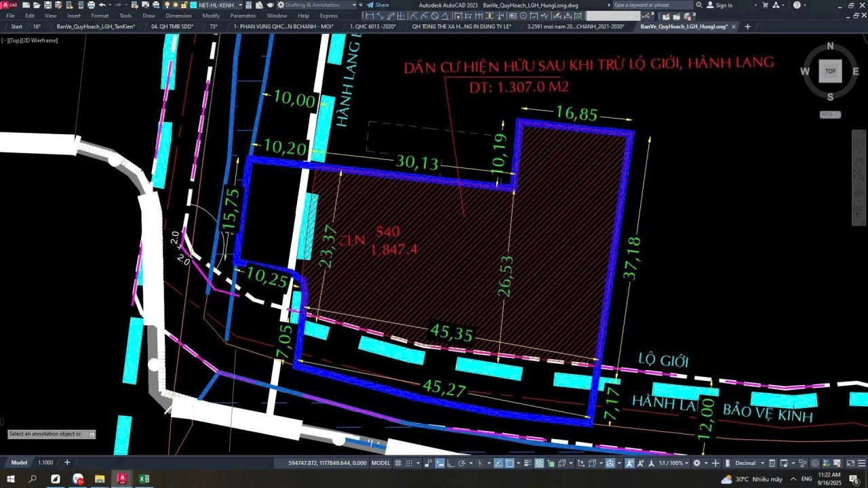Toggle transparency display in status bar
Screen dimensions: 868x488
[539, 463]
